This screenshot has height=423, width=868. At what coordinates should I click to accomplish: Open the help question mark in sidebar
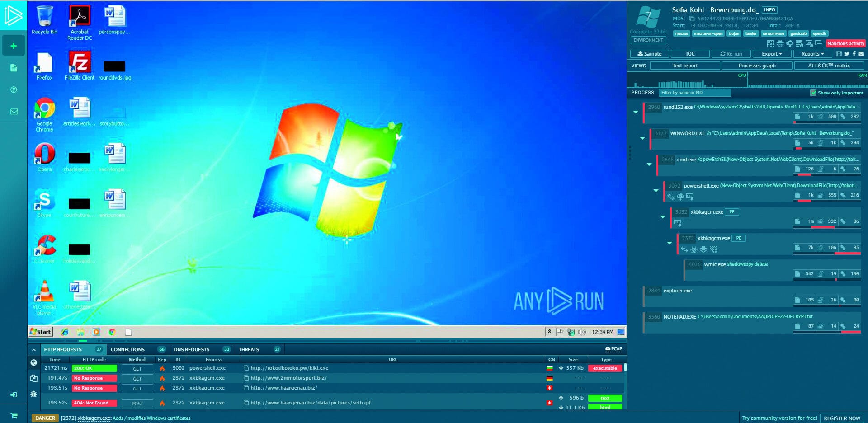pyautogui.click(x=13, y=90)
